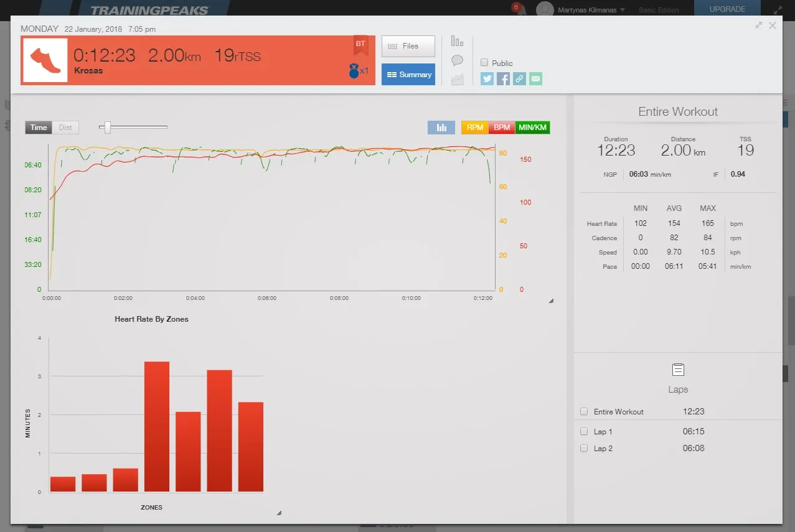This screenshot has height=532, width=795.
Task: Open the Martynas Kilmanas account dropdown
Action: coord(591,9)
